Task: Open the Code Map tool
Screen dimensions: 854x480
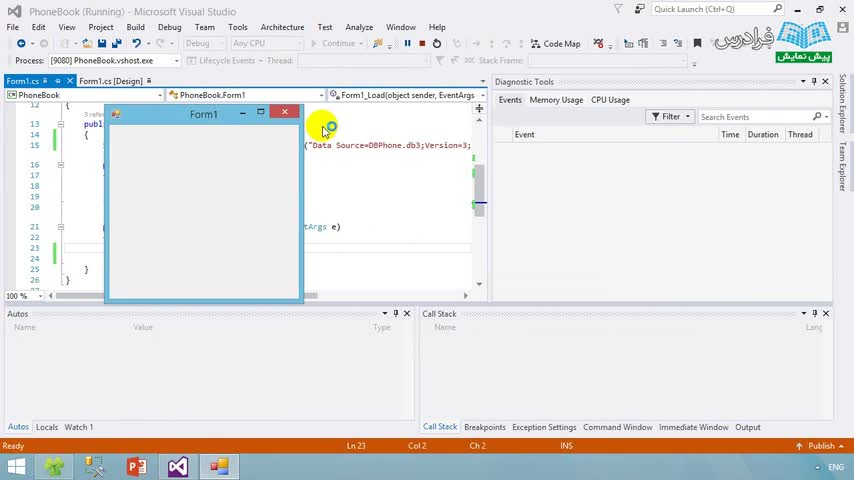Action: [556, 44]
